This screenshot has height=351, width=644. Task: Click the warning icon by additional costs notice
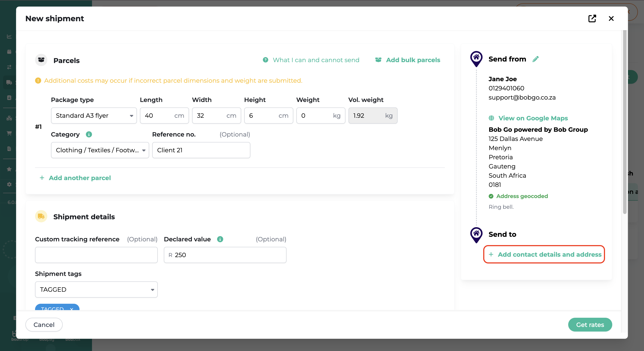click(x=38, y=81)
